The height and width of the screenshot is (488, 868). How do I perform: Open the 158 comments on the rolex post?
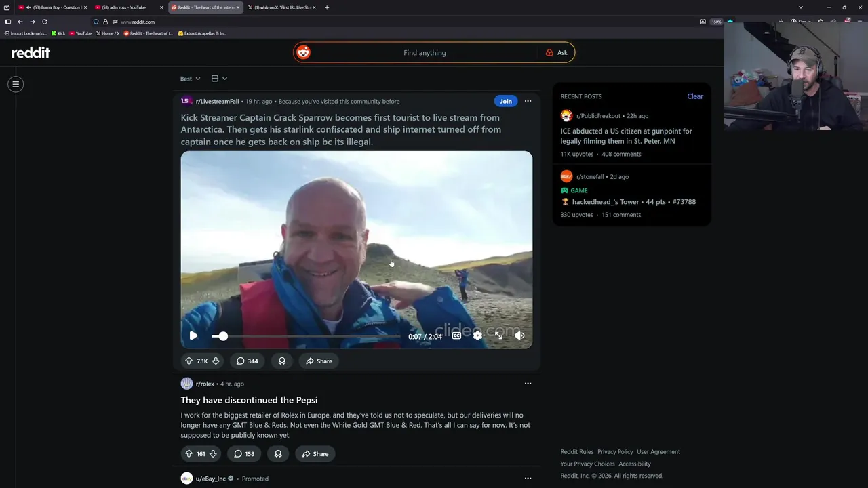[244, 454]
